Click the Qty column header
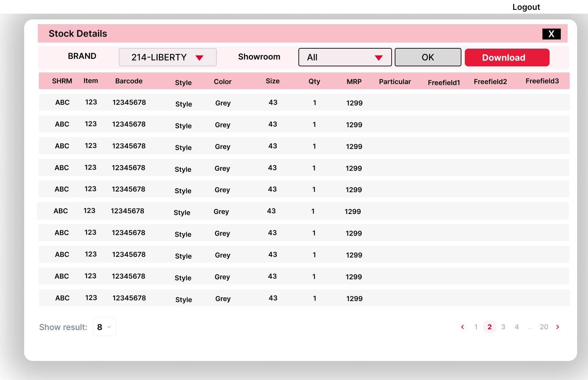 314,81
